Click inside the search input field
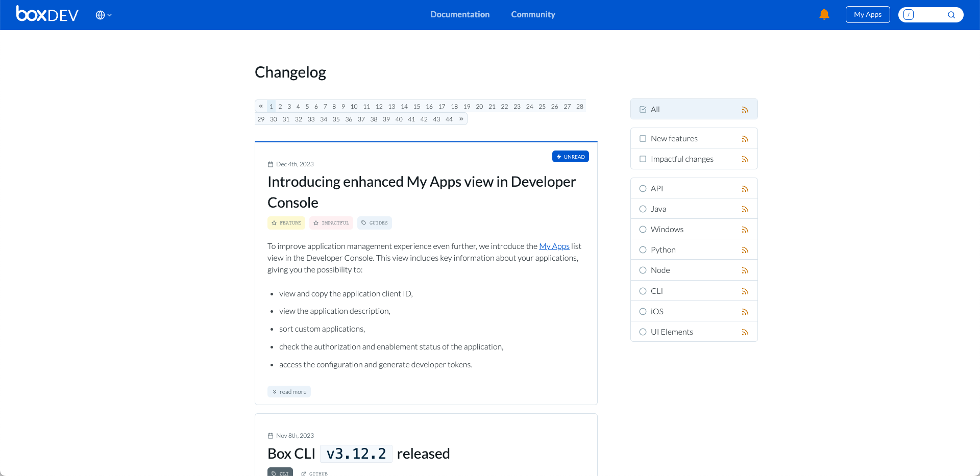The height and width of the screenshot is (476, 980). click(x=929, y=15)
